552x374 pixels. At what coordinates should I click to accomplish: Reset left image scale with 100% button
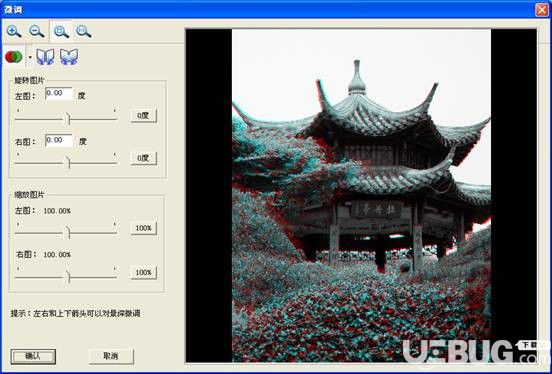coord(143,228)
